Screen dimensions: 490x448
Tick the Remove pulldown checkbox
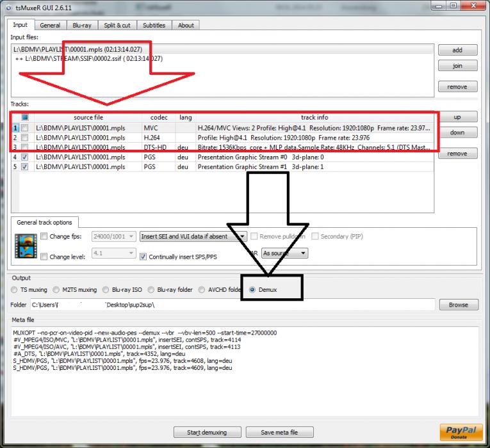254,236
